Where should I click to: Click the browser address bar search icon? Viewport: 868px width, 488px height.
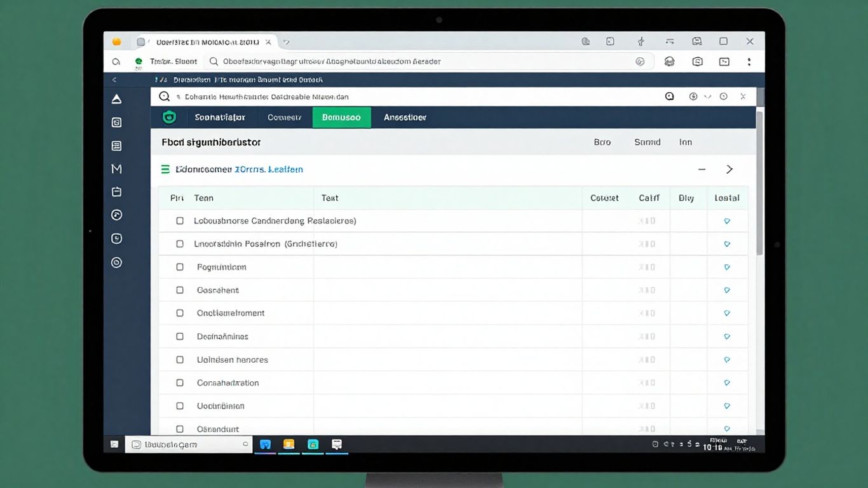click(214, 62)
